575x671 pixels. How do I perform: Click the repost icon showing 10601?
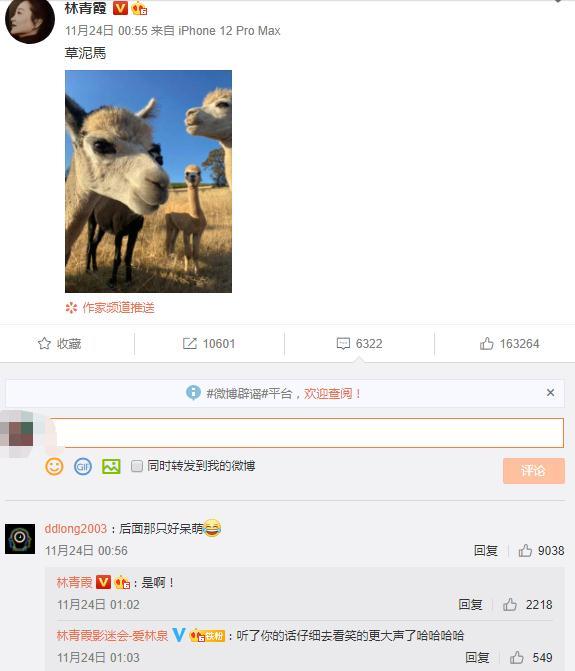click(190, 344)
